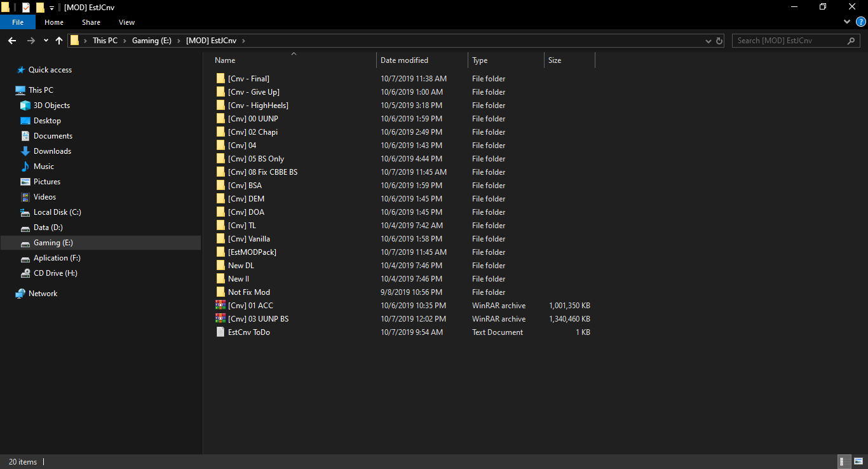Refresh the current folder view

[x=719, y=41]
